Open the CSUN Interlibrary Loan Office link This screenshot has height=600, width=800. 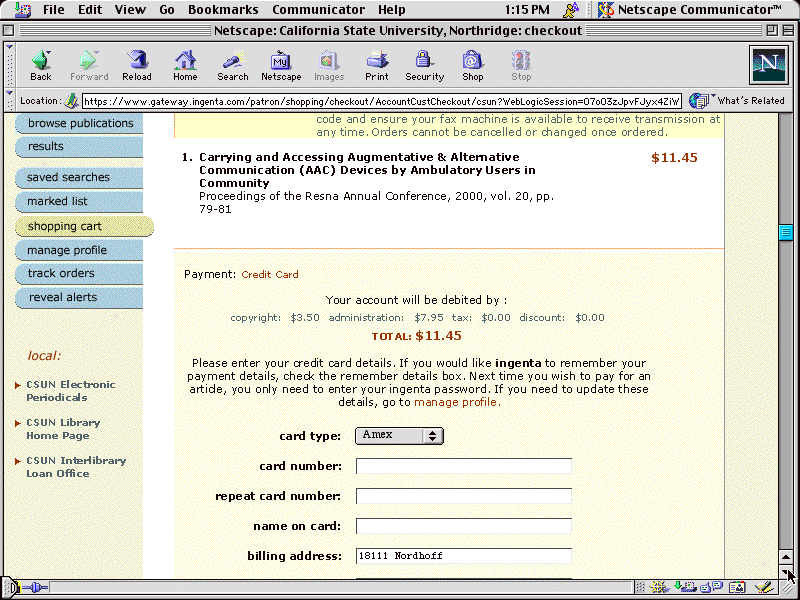click(x=76, y=467)
